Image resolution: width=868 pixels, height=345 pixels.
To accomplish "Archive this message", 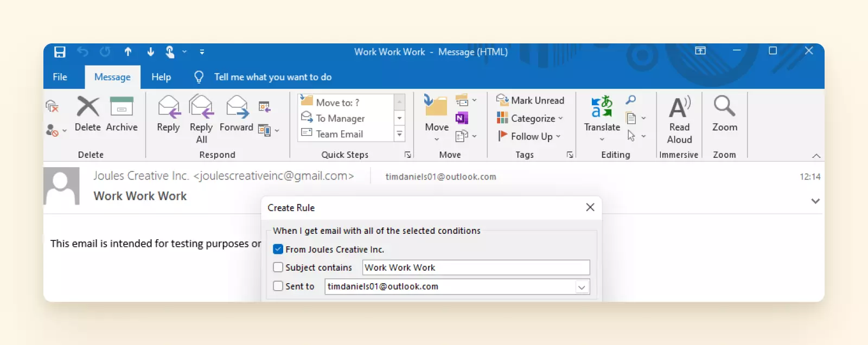I will tap(122, 114).
